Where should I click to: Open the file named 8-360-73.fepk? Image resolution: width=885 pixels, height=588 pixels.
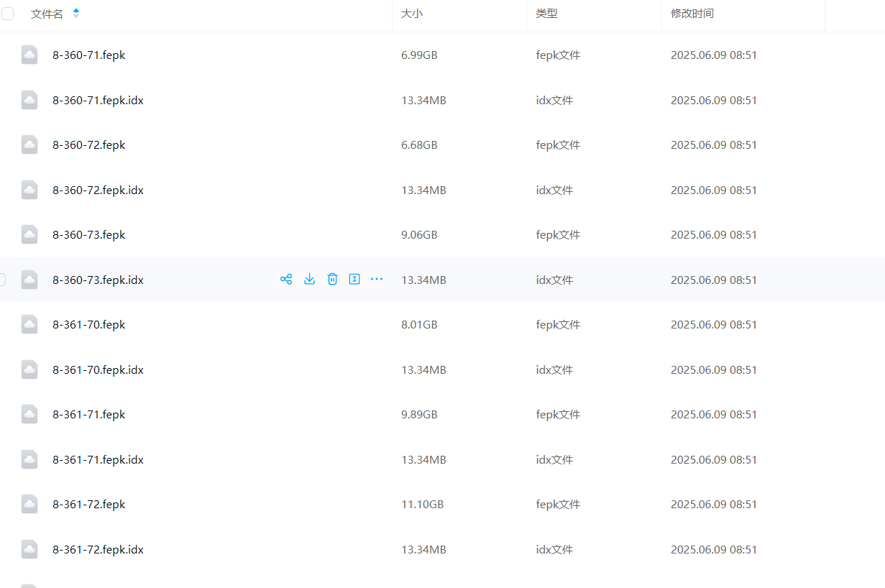click(x=89, y=234)
